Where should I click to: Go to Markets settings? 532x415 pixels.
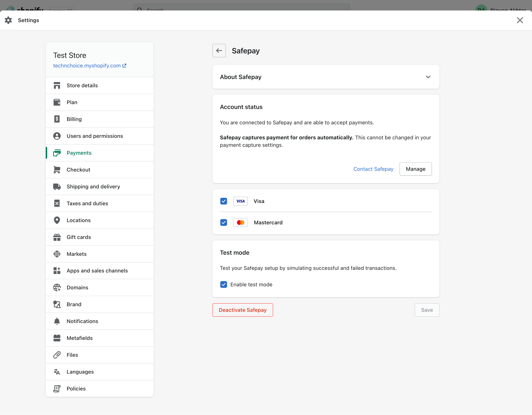[100, 254]
